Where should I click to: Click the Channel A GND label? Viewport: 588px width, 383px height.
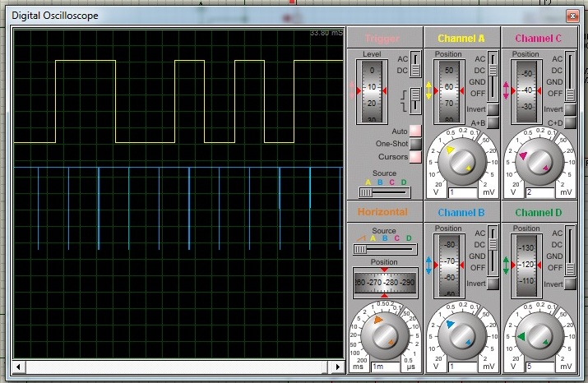477,82
